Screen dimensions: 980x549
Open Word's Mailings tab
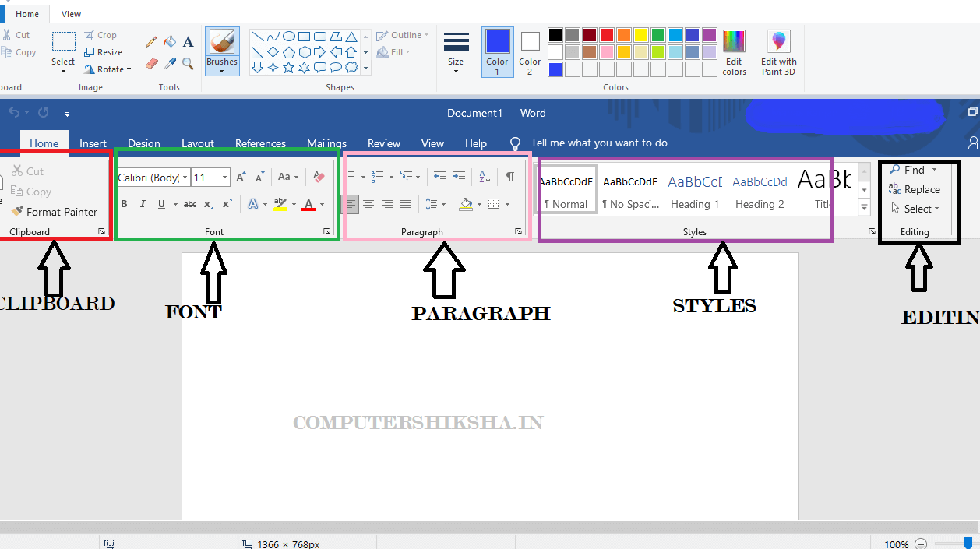coord(326,143)
